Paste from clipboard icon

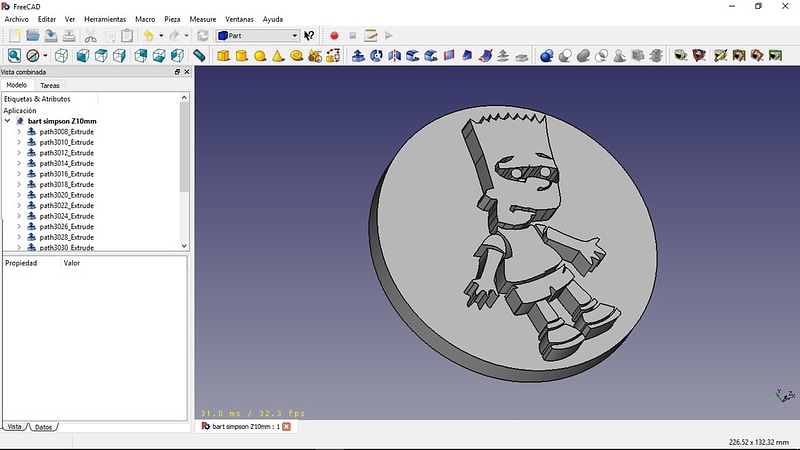(x=127, y=36)
